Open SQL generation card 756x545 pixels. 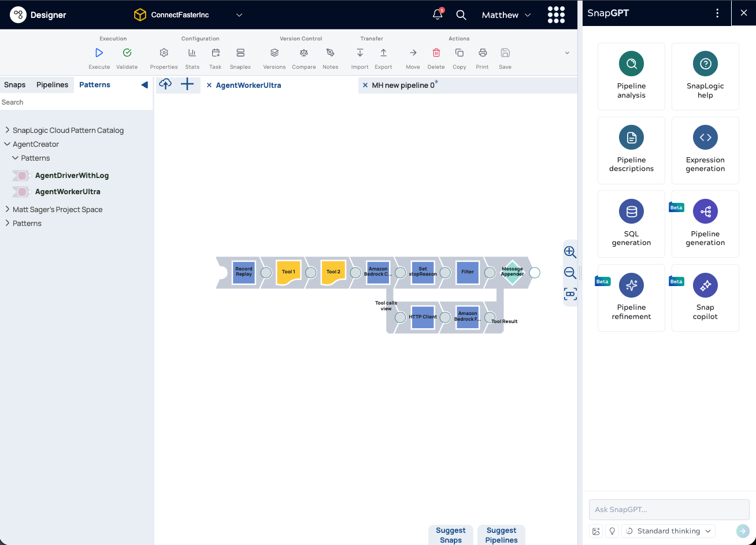[631, 224]
